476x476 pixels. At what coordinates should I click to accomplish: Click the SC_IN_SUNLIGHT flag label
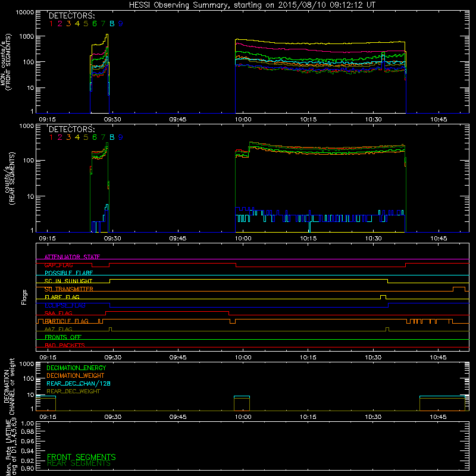[68, 281]
